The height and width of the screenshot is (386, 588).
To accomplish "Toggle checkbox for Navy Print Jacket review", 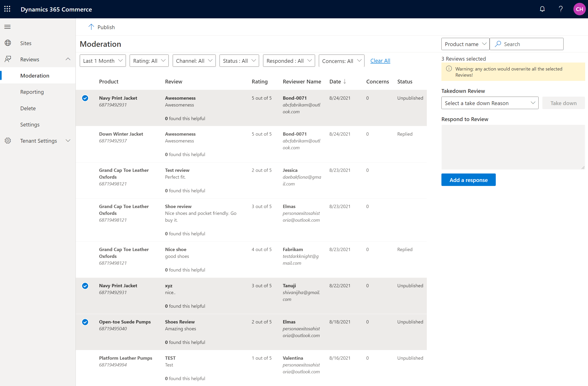I will pyautogui.click(x=85, y=98).
